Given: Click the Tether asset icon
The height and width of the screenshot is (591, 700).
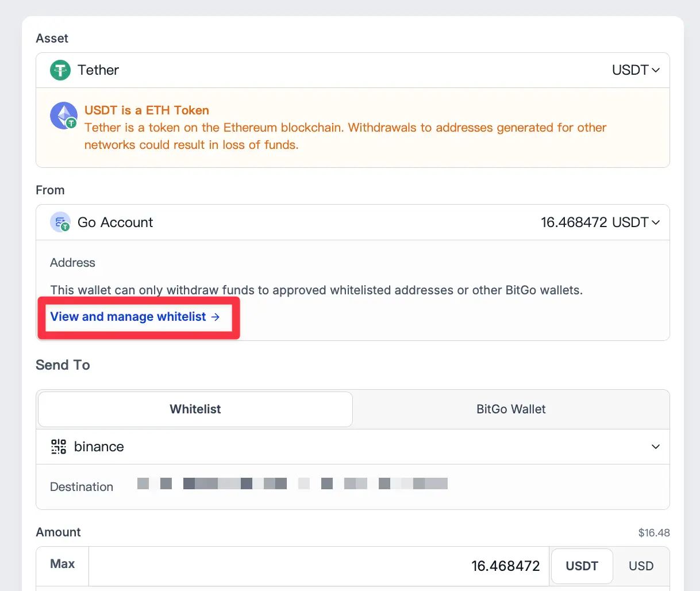Looking at the screenshot, I should (x=60, y=70).
